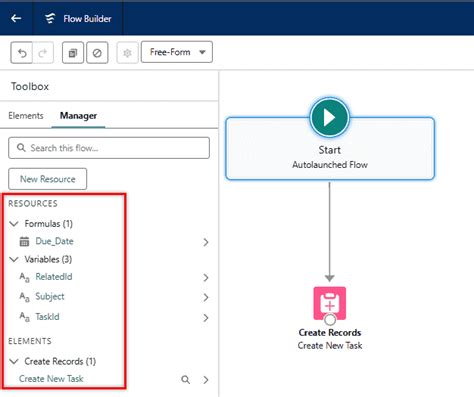
Task: Select the Create Records element icon
Action: pyautogui.click(x=330, y=303)
